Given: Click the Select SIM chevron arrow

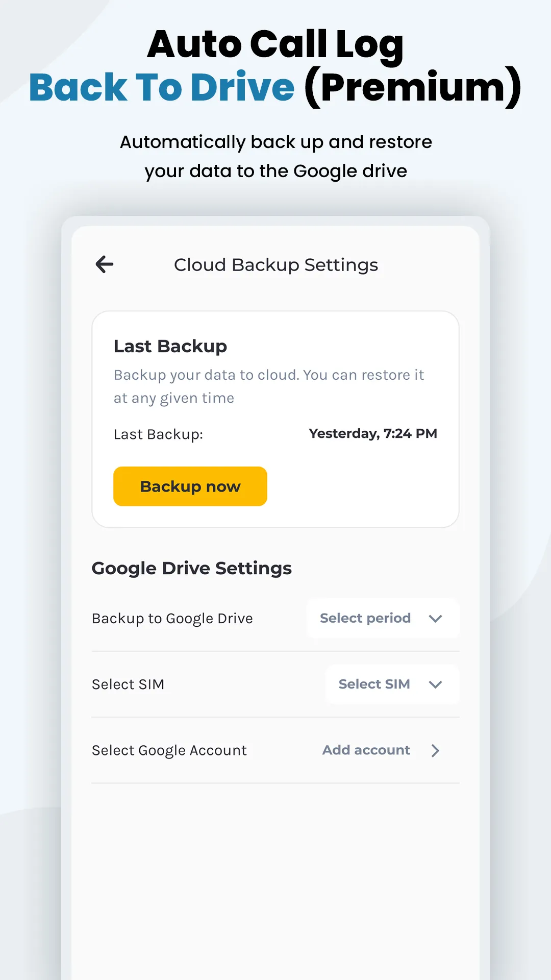Looking at the screenshot, I should pos(435,684).
